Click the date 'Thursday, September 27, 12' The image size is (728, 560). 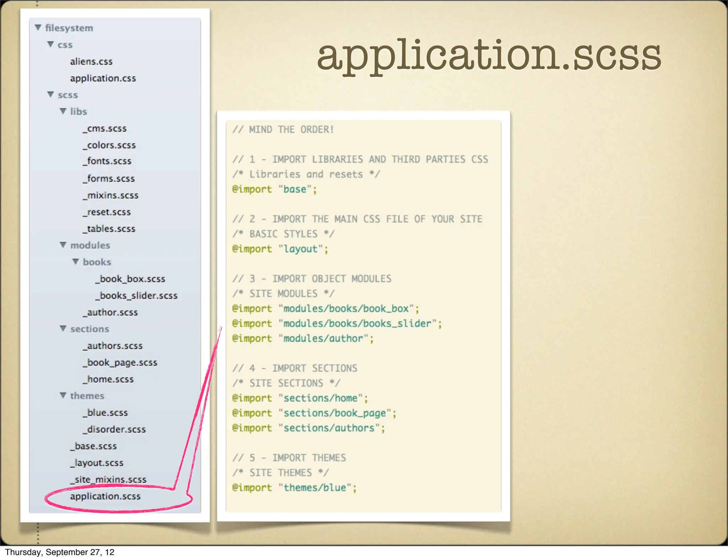60,552
